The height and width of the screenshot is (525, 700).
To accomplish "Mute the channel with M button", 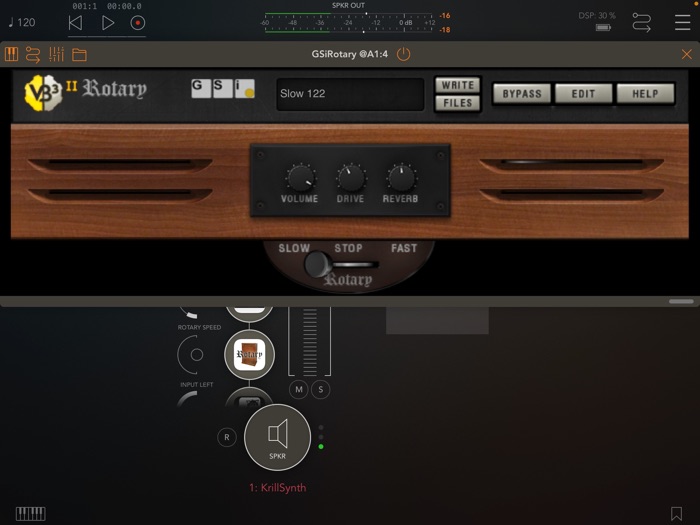I will click(x=299, y=389).
